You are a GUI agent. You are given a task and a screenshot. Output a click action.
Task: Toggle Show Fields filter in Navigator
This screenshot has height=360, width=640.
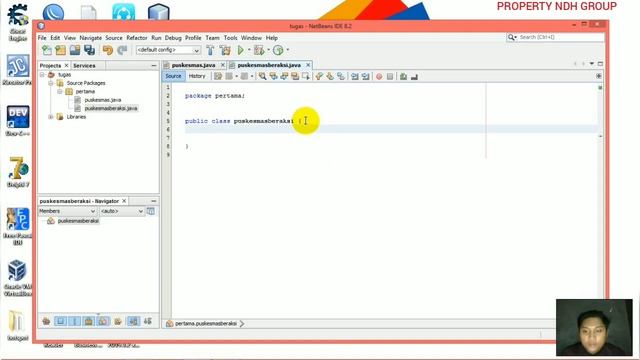click(x=60, y=322)
